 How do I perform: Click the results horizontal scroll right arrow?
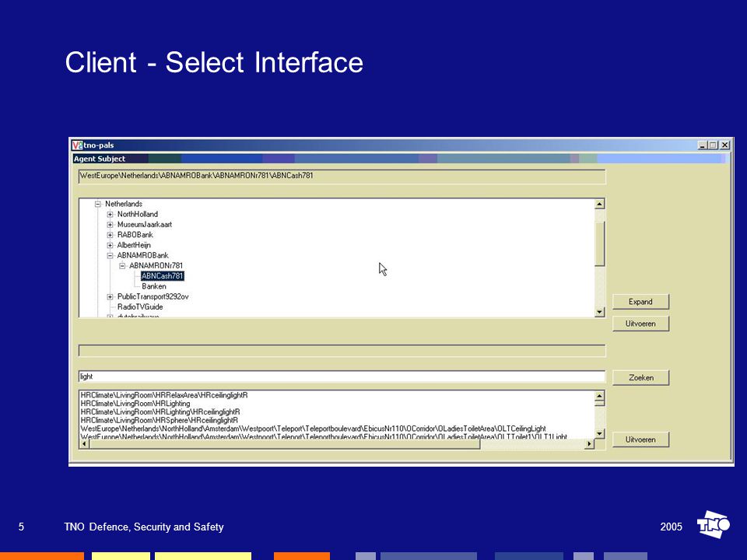pos(589,444)
